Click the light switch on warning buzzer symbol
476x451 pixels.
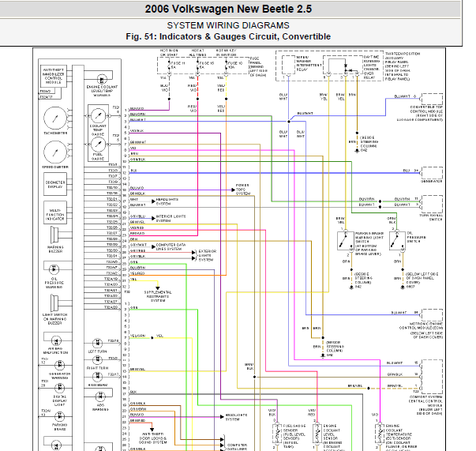(x=54, y=303)
